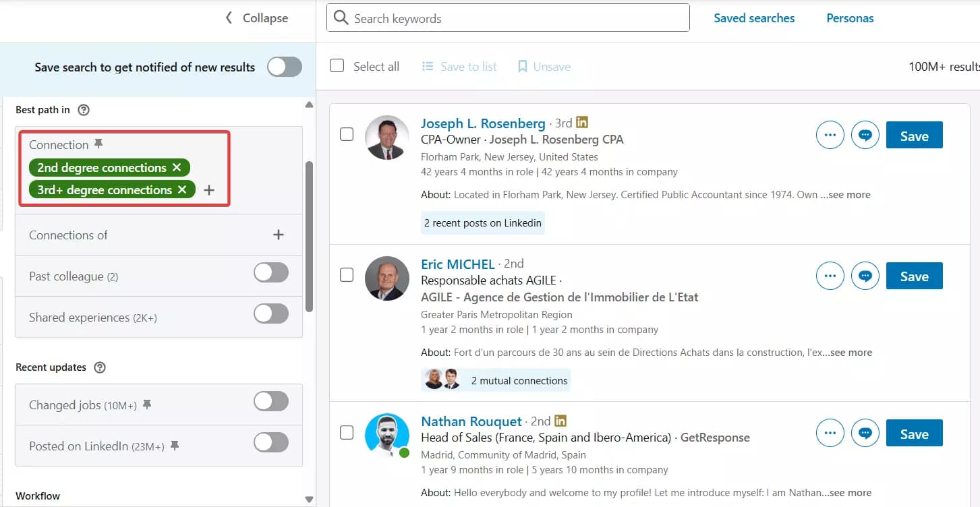Check the Select all checkbox
This screenshot has height=507, width=980.
337,65
